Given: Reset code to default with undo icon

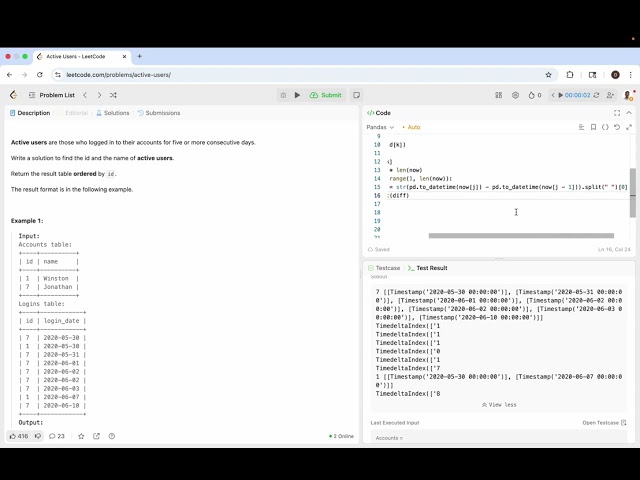Looking at the screenshot, I should tap(617, 127).
